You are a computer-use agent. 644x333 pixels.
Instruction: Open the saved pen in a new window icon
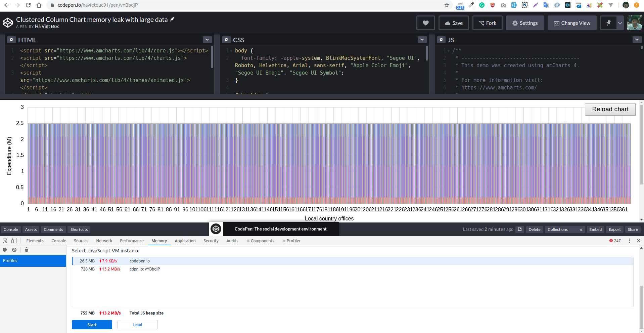pyautogui.click(x=520, y=229)
